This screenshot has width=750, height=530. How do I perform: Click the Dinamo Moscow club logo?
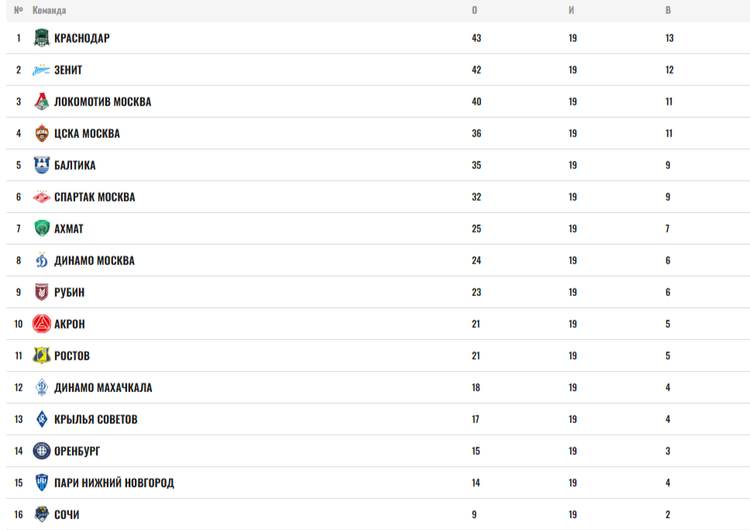pos(41,261)
